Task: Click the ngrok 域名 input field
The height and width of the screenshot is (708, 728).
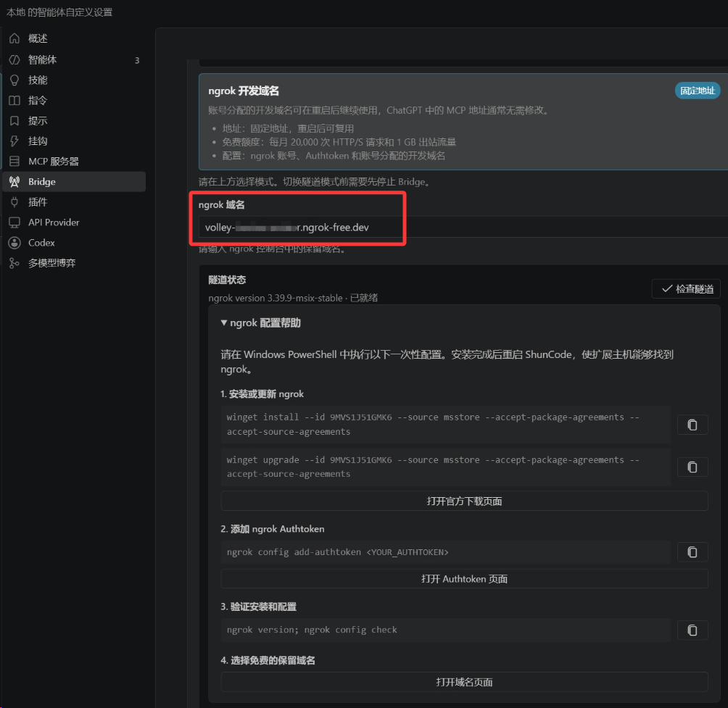Action: click(x=463, y=228)
